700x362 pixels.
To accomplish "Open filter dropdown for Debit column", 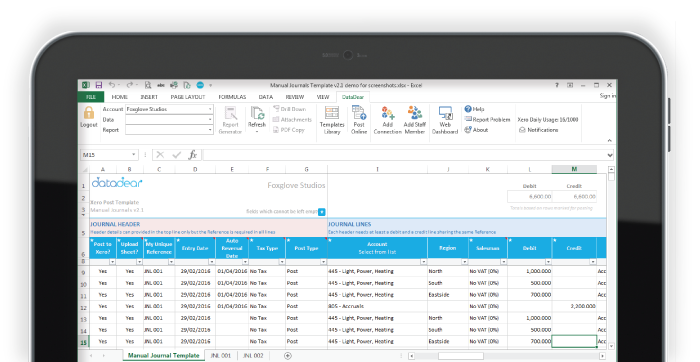I will click(x=548, y=262).
